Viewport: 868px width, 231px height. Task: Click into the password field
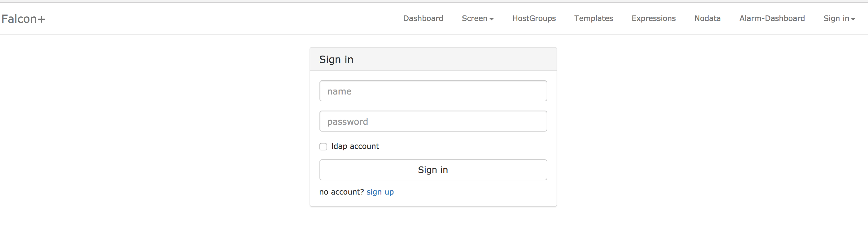[433, 121]
